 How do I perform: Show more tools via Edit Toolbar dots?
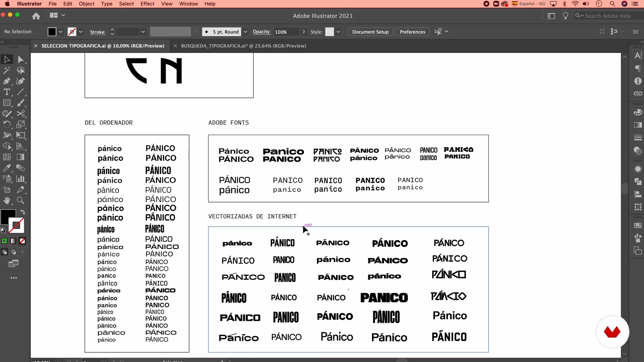14,278
